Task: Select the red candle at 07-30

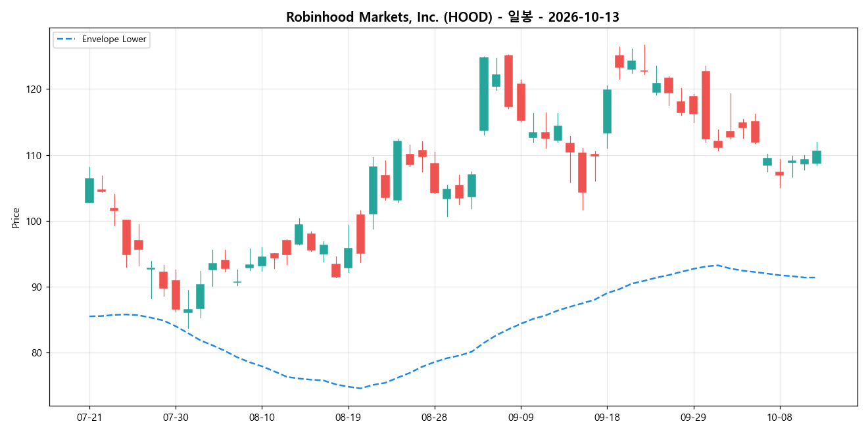Action: tap(176, 295)
